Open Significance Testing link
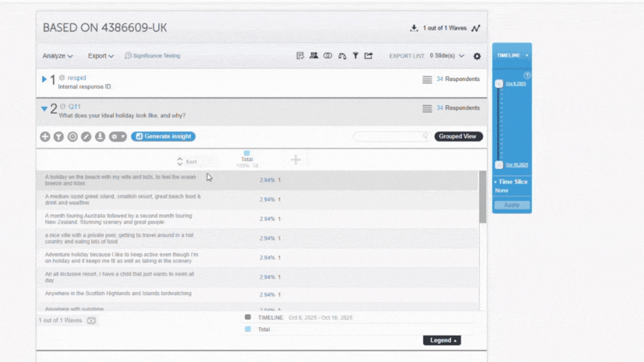 (x=152, y=56)
